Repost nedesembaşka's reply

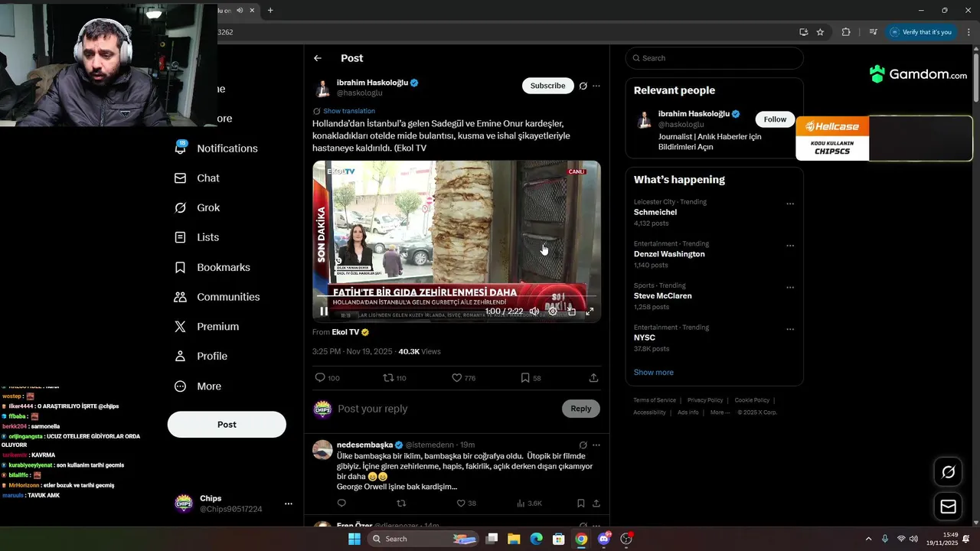(401, 504)
